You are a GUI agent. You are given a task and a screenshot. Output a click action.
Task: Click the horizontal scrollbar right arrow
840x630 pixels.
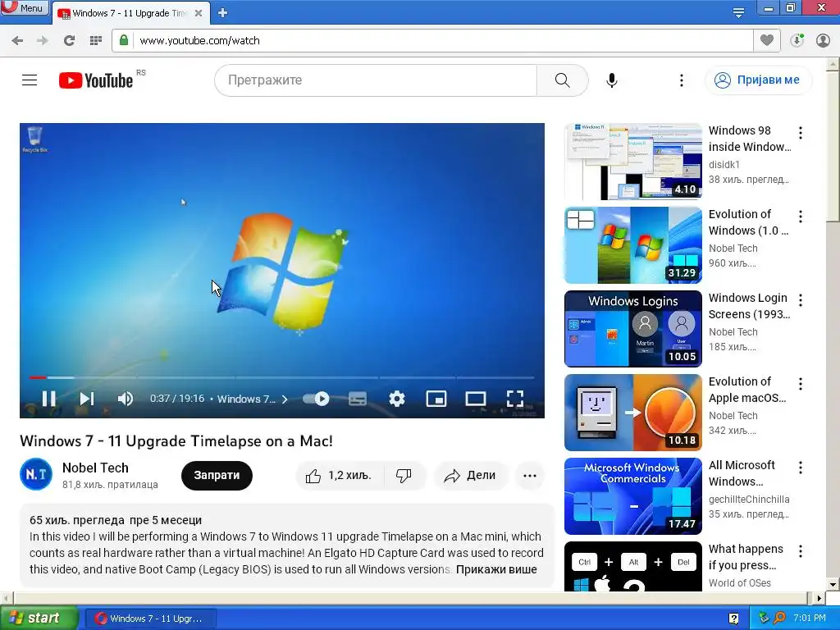click(x=819, y=598)
